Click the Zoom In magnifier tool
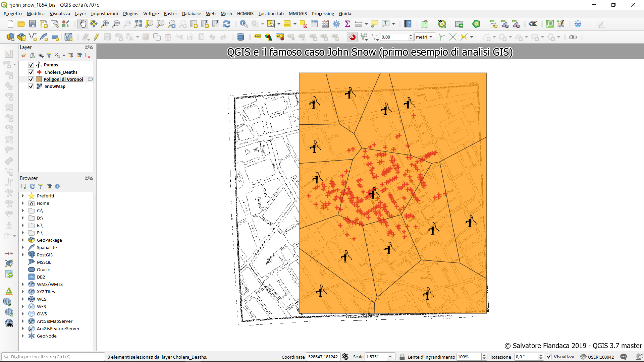The height and width of the screenshot is (362, 644). pyautogui.click(x=105, y=24)
